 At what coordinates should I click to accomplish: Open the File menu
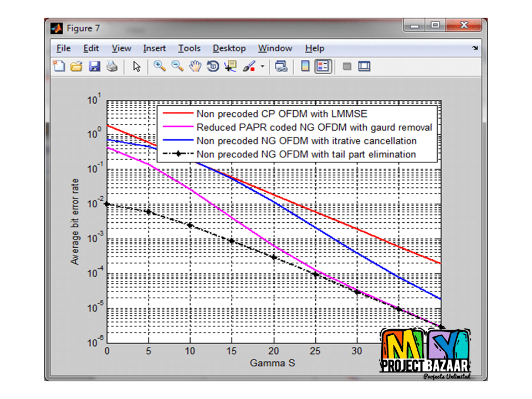[63, 48]
